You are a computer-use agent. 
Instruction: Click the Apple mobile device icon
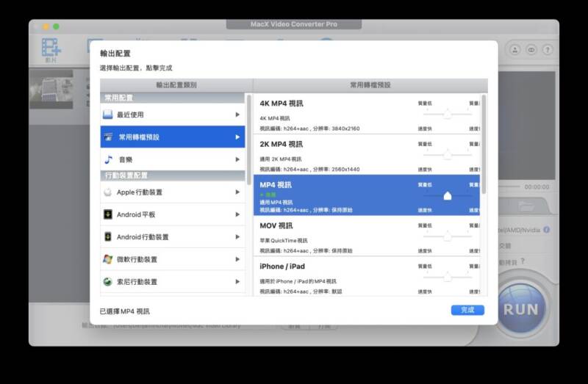coord(107,192)
